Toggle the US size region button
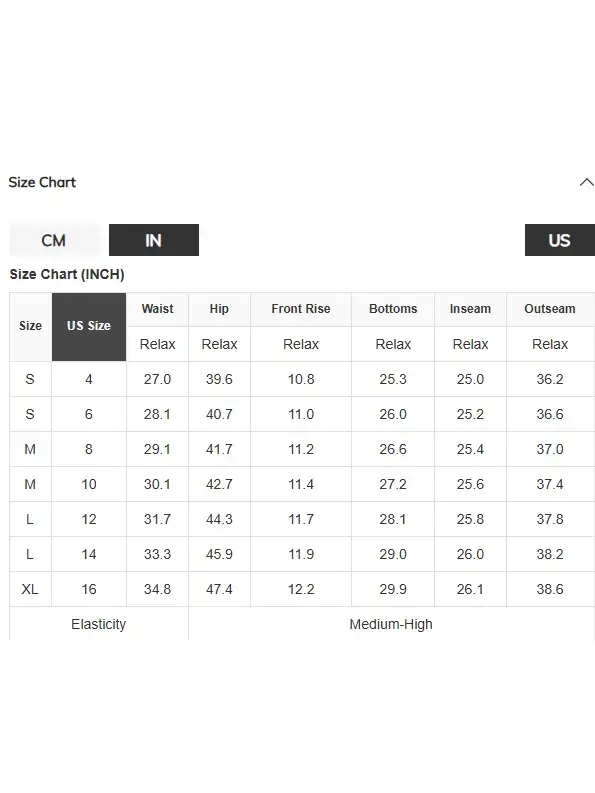Viewport: 595px width, 793px height. click(560, 240)
